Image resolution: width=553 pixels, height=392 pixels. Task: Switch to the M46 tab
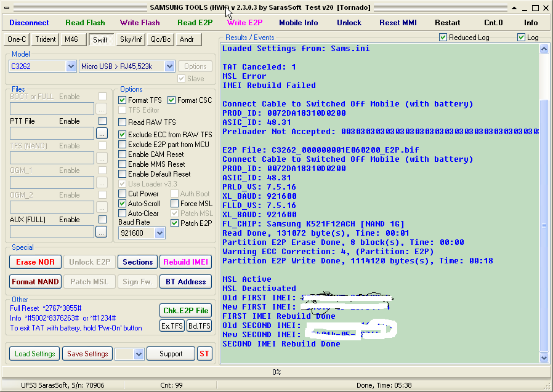tap(73, 39)
